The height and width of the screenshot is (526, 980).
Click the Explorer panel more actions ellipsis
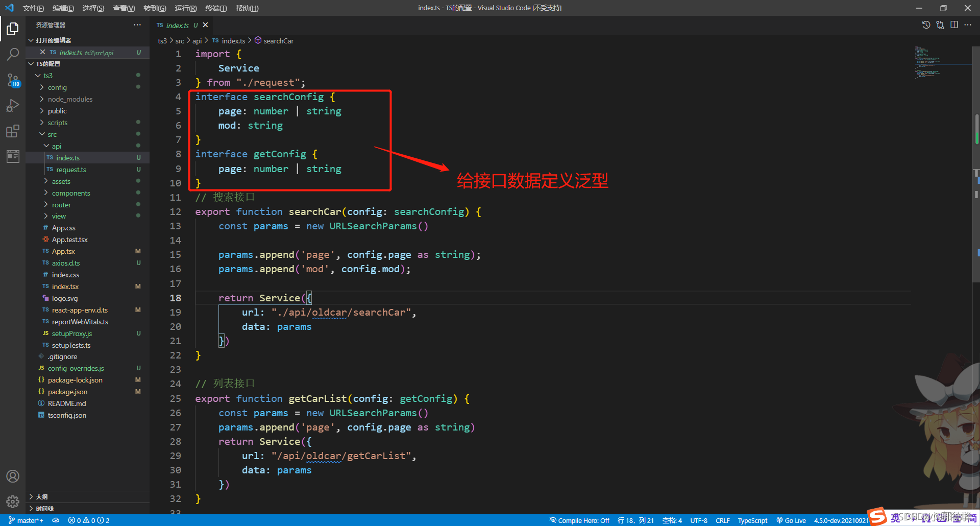[x=137, y=25]
